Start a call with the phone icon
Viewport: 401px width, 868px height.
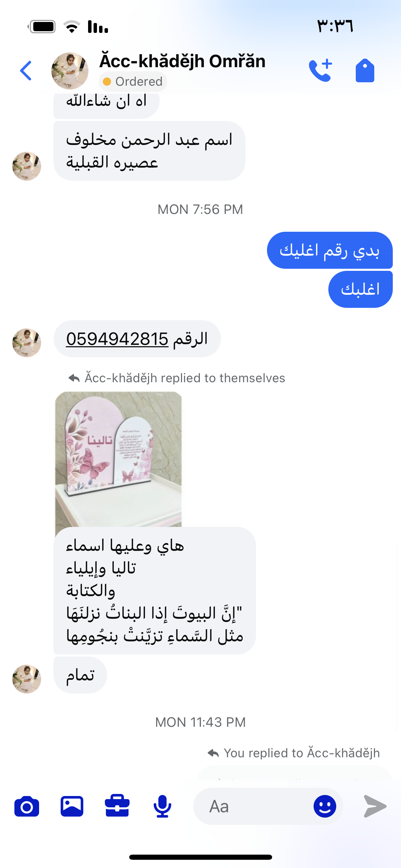click(x=320, y=70)
